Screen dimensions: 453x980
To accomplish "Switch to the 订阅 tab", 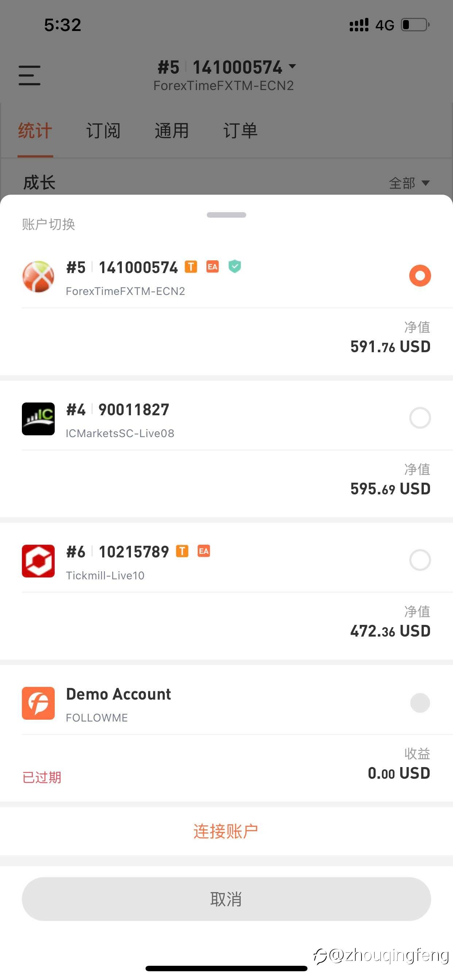I will pyautogui.click(x=103, y=131).
